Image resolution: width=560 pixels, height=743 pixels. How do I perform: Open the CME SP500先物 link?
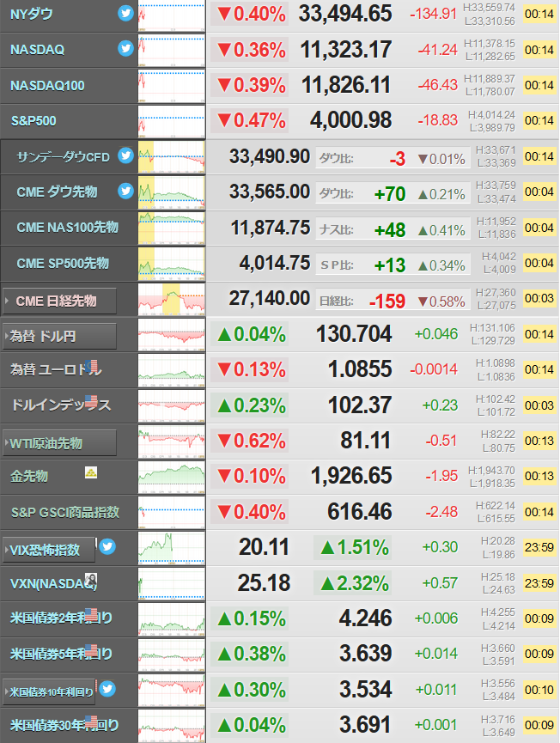pyautogui.click(x=63, y=263)
